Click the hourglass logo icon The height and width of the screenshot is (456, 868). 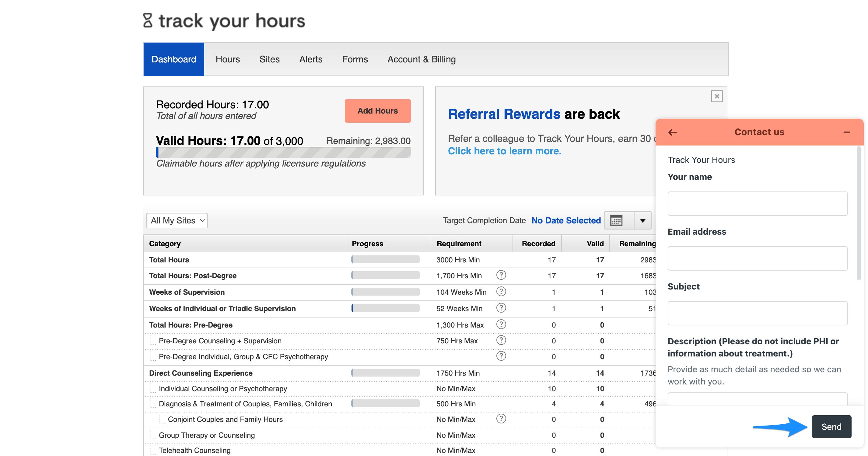(x=148, y=20)
